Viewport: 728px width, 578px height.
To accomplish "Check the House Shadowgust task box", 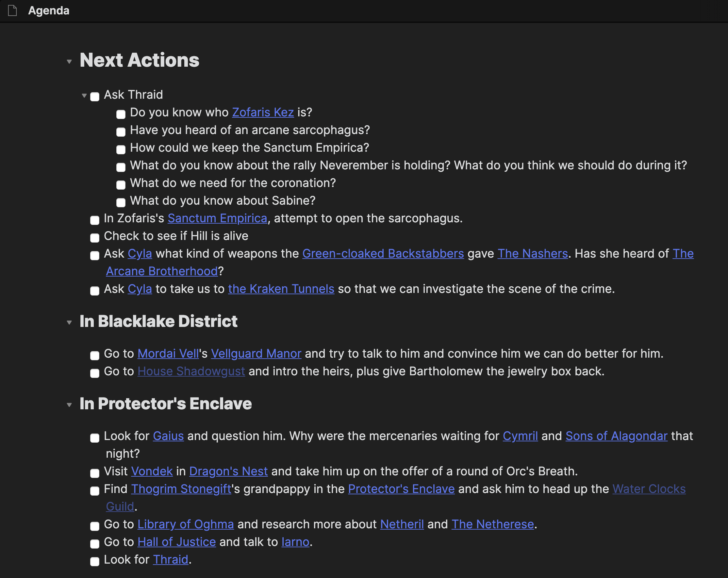I will 94,373.
